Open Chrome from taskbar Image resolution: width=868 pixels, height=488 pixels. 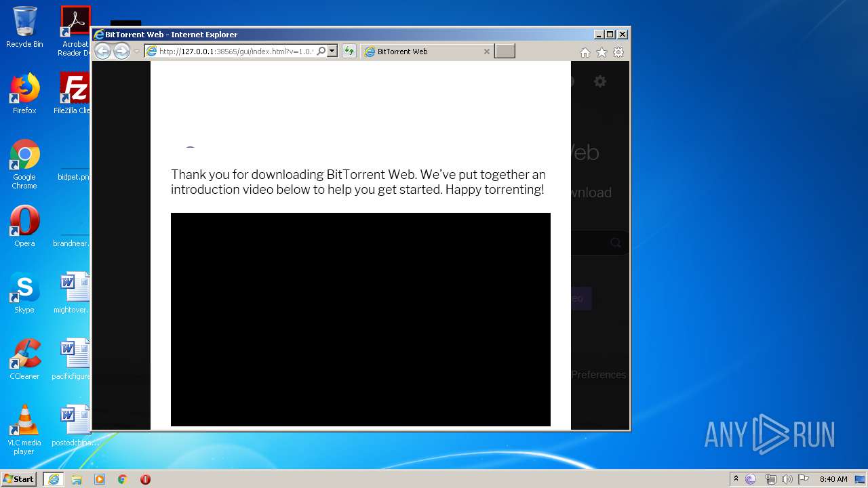click(x=123, y=479)
